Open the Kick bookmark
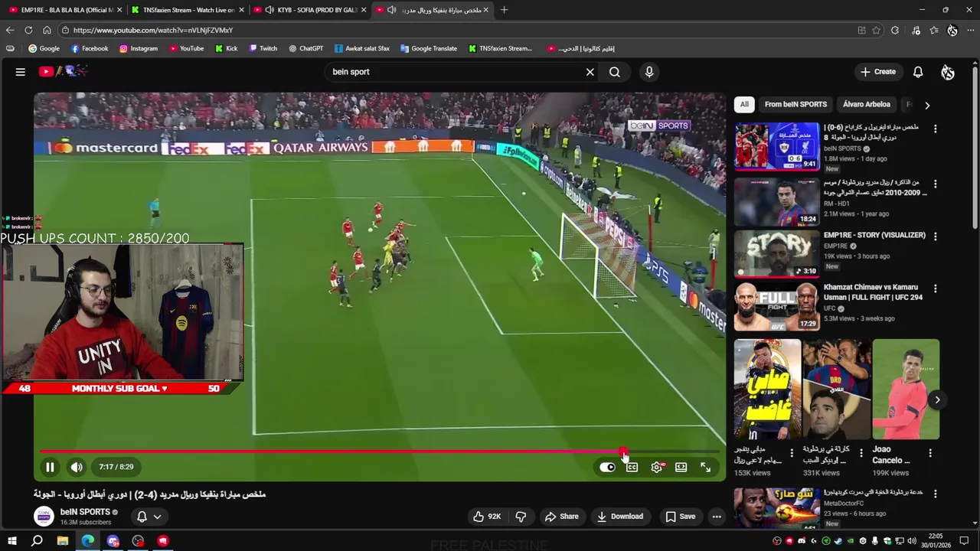Image resolution: width=980 pixels, height=551 pixels. click(x=227, y=48)
